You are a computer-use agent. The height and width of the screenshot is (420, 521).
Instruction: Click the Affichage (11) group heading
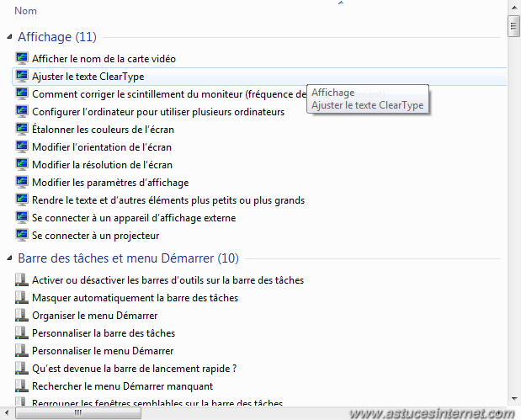57,36
